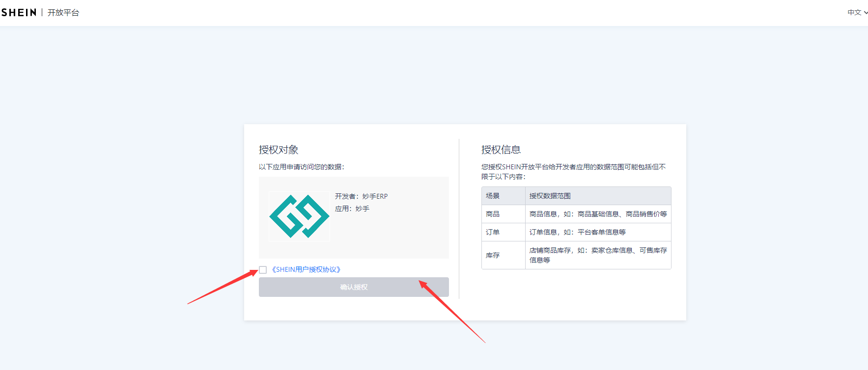Click the 开发者：妙手ERP text

click(361, 196)
